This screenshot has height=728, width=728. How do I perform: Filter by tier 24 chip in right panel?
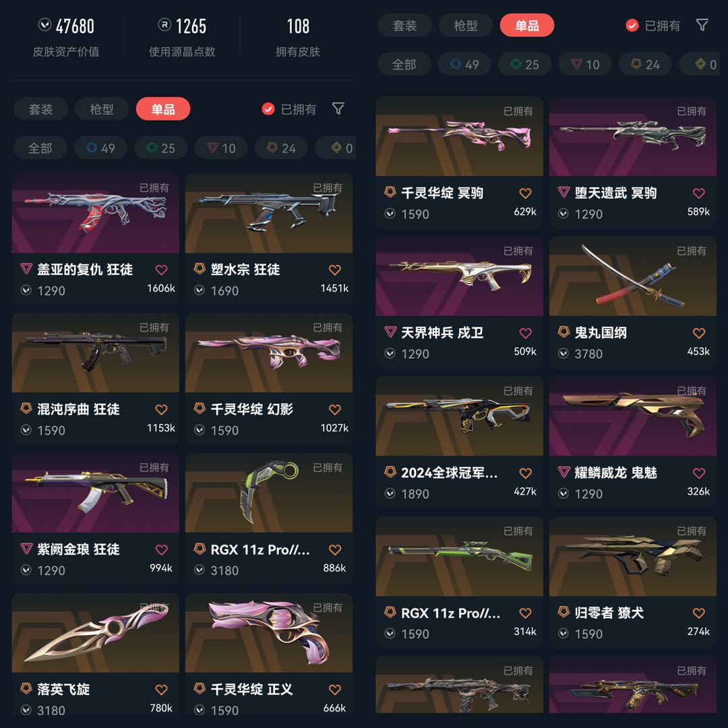click(x=645, y=65)
